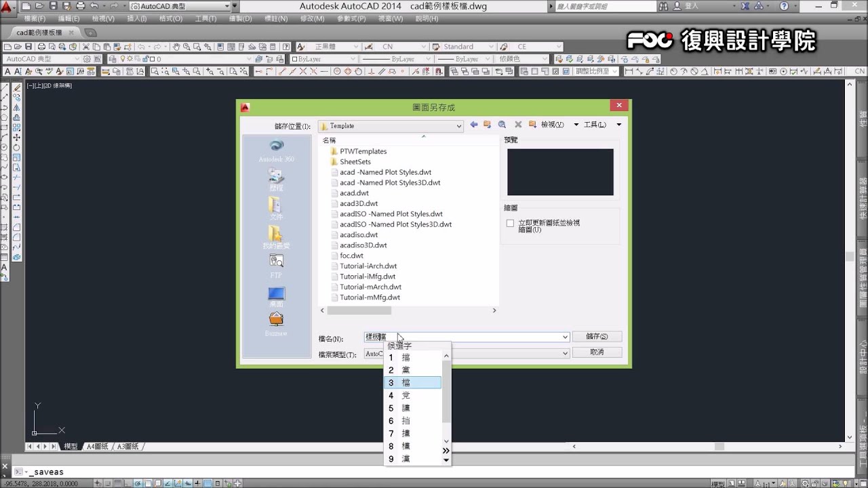
Task: Select Autodesk 360 in places sidebar
Action: pyautogui.click(x=276, y=151)
